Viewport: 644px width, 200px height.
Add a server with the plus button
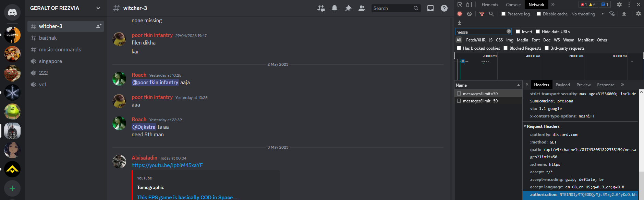[12, 188]
